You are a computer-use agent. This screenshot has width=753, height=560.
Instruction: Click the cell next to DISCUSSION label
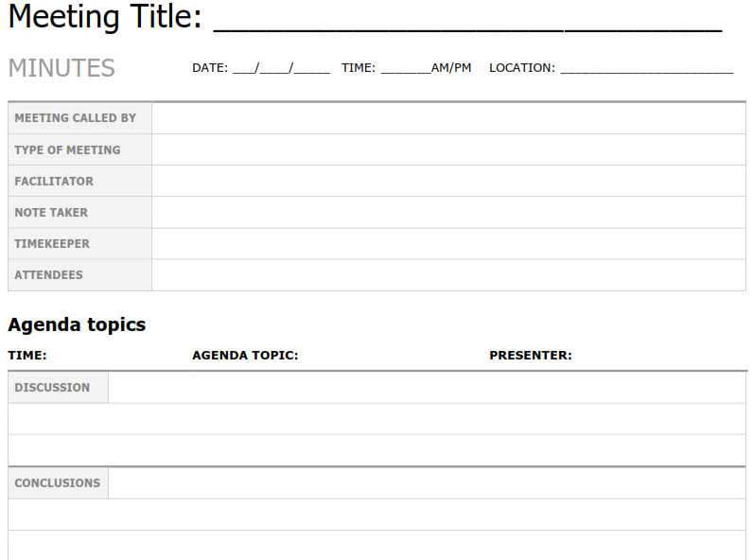(427, 388)
